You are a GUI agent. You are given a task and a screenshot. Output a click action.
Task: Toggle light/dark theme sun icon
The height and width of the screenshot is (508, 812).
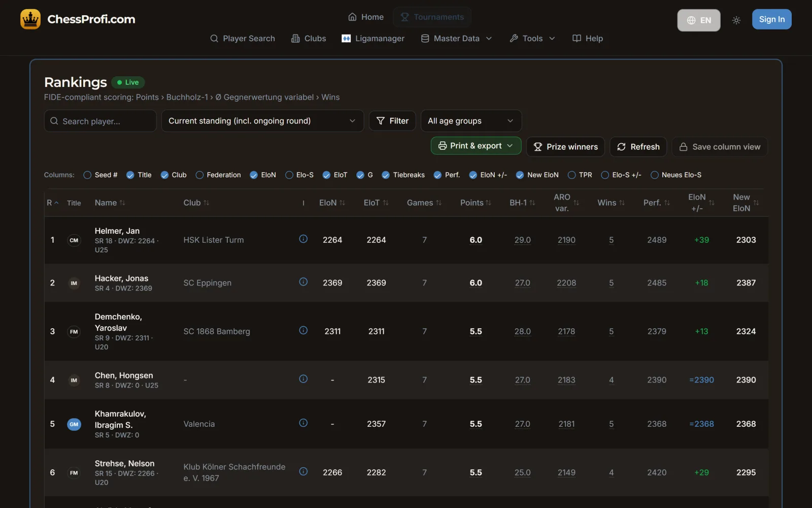click(x=736, y=20)
